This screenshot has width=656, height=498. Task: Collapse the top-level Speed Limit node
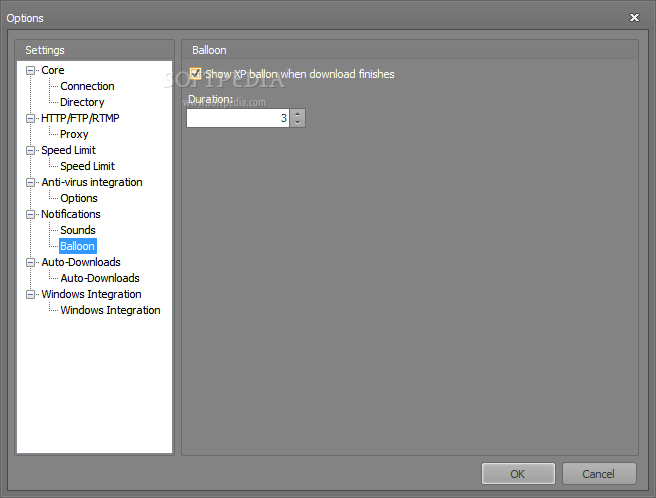(30, 150)
